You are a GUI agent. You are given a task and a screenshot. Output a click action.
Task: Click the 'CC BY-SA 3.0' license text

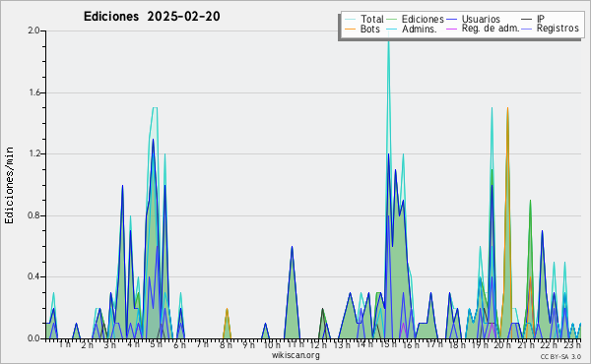(x=560, y=356)
